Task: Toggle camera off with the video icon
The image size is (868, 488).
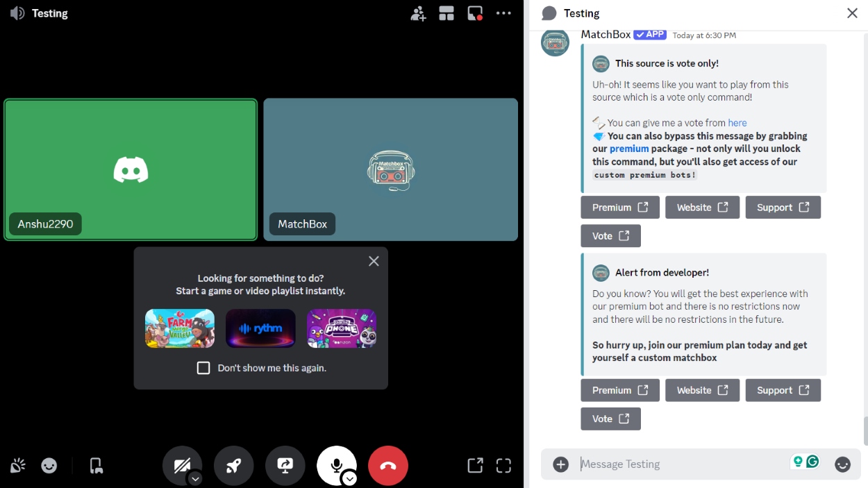Action: click(182, 465)
